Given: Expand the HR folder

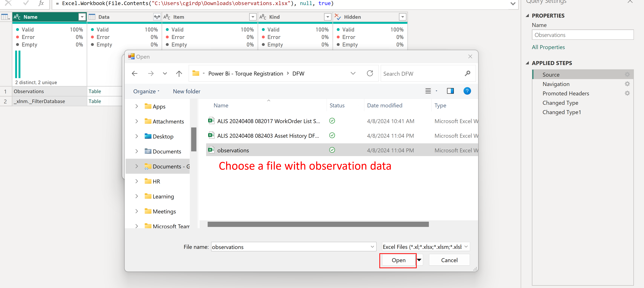Looking at the screenshot, I should click(137, 181).
